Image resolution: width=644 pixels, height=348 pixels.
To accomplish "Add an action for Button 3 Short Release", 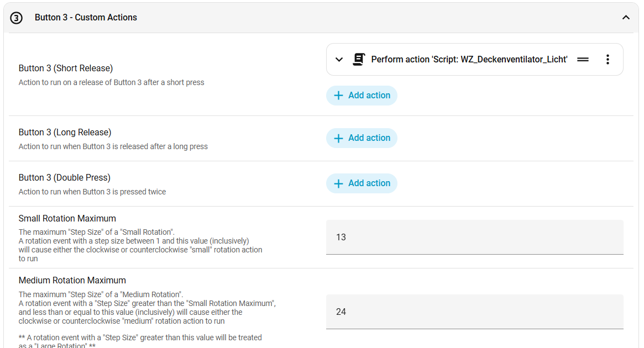I will pos(369,96).
